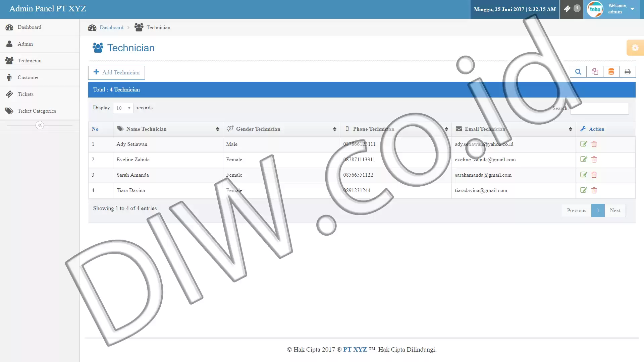Click the copy table toolbar icon
The height and width of the screenshot is (362, 644).
click(595, 72)
